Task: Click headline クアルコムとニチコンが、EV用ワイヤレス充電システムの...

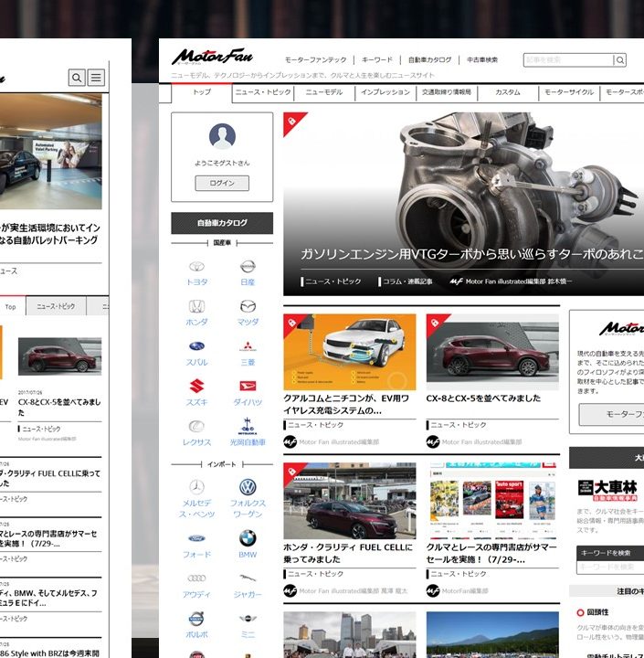Action: point(346,404)
